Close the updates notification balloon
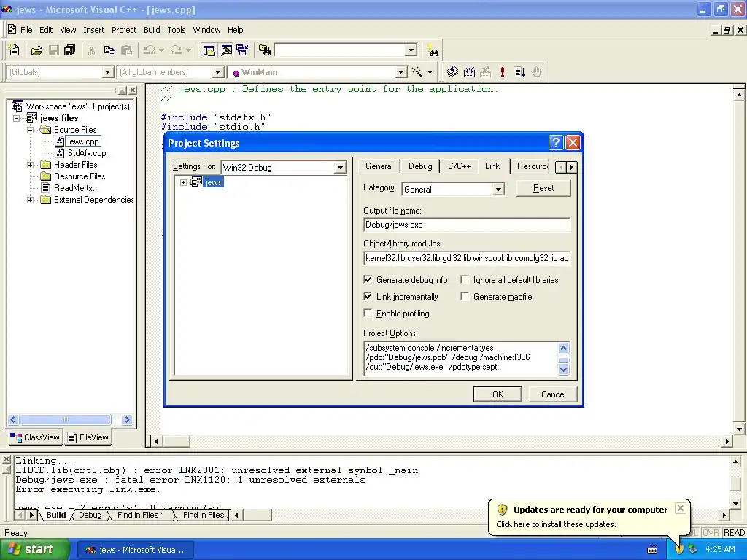Viewport: 747px width, 560px height. [x=681, y=508]
